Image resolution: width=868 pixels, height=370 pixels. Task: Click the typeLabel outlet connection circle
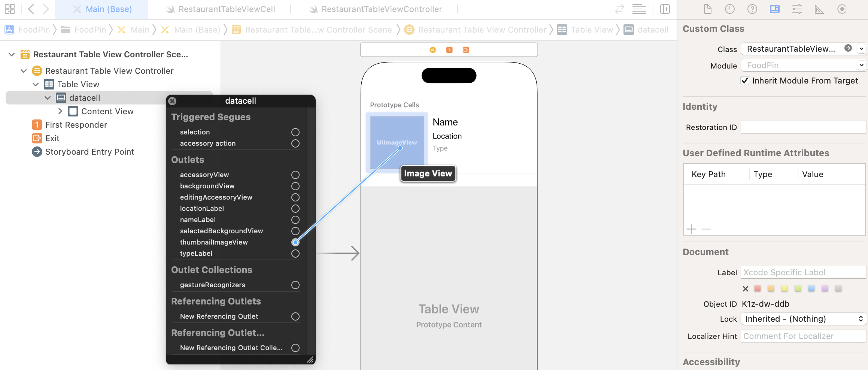click(295, 254)
